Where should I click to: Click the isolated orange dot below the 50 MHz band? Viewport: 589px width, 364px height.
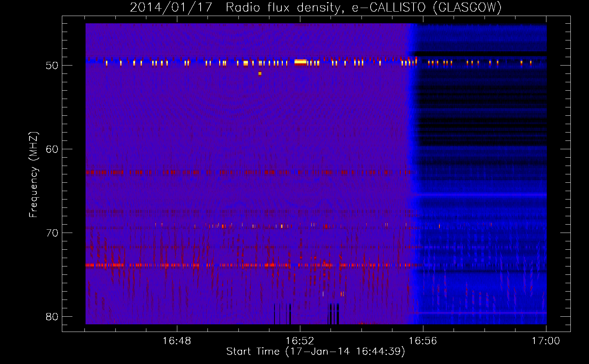click(x=260, y=74)
